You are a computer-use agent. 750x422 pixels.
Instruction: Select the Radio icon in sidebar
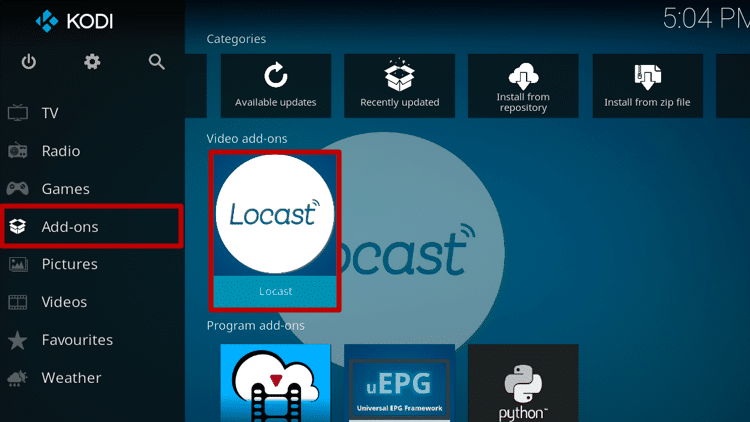coord(18,151)
